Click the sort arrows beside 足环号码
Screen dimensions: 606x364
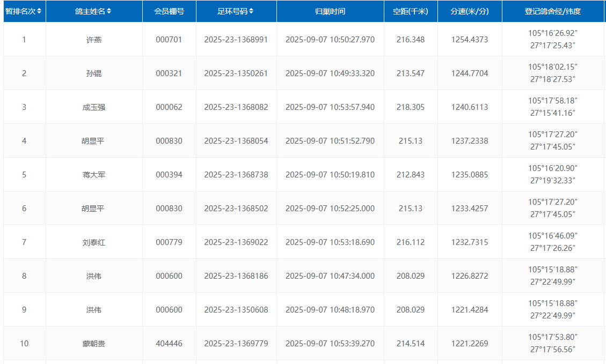point(251,11)
